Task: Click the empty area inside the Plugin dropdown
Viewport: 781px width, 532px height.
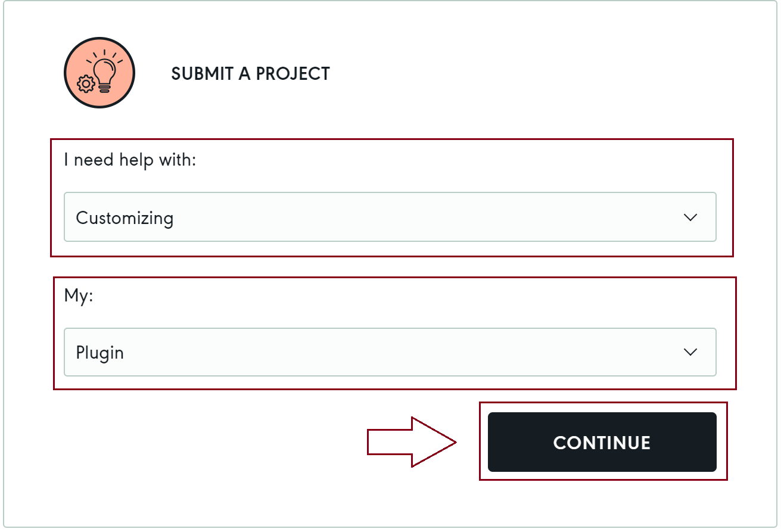Action: pos(387,352)
